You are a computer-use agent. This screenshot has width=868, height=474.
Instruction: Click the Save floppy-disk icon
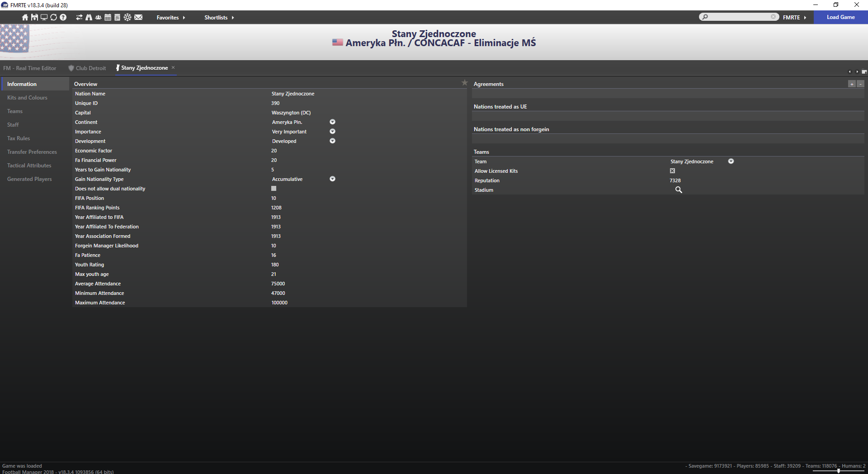pos(34,17)
